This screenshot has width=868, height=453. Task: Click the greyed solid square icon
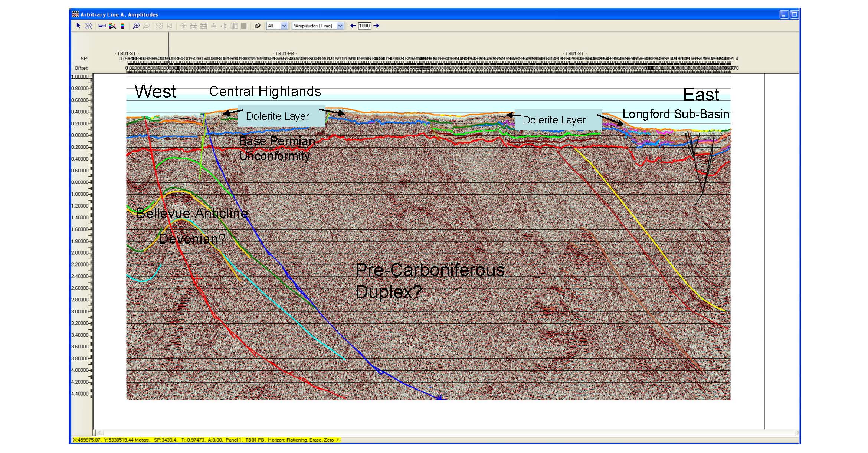click(x=244, y=26)
